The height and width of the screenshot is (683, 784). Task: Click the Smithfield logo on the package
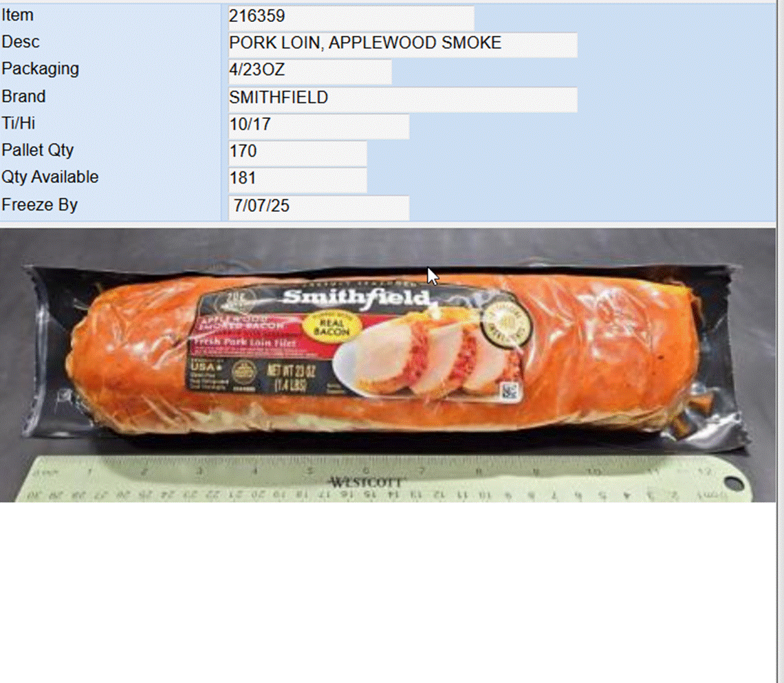pos(356,298)
